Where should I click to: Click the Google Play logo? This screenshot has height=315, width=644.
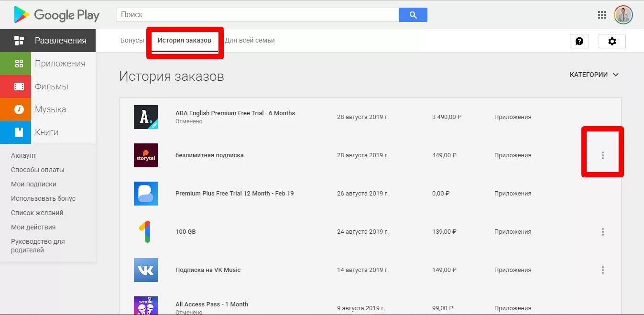coord(57,15)
